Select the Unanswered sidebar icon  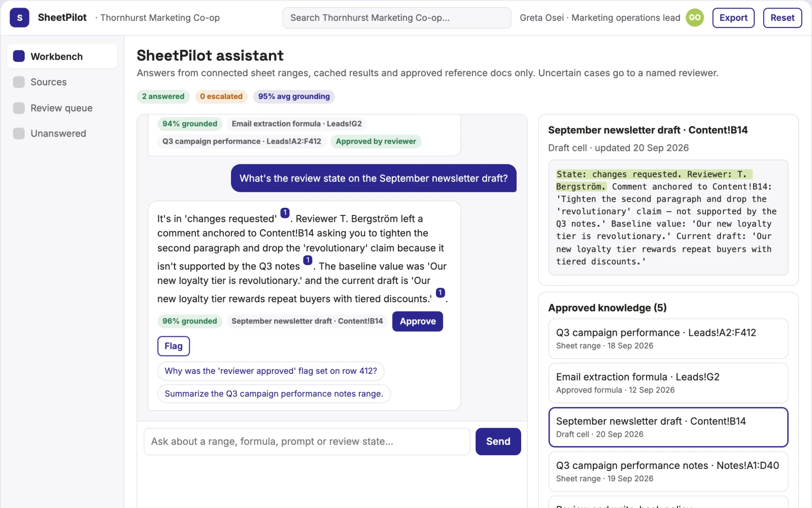19,134
